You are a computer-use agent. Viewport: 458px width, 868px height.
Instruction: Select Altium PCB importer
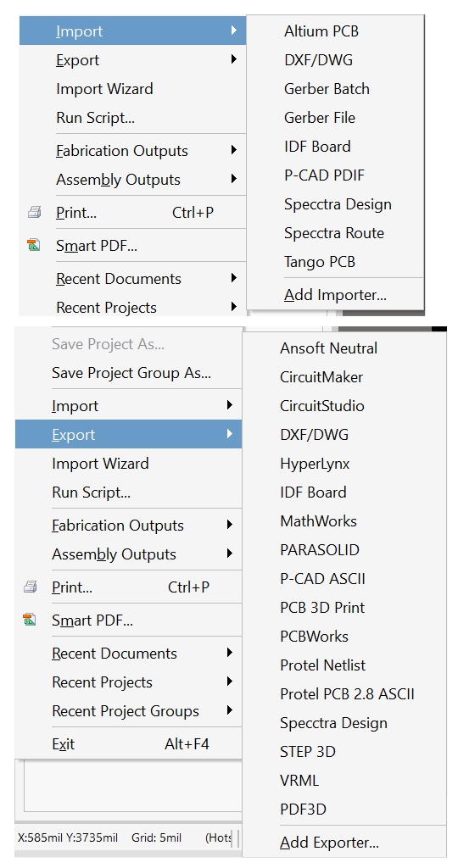pos(321,31)
